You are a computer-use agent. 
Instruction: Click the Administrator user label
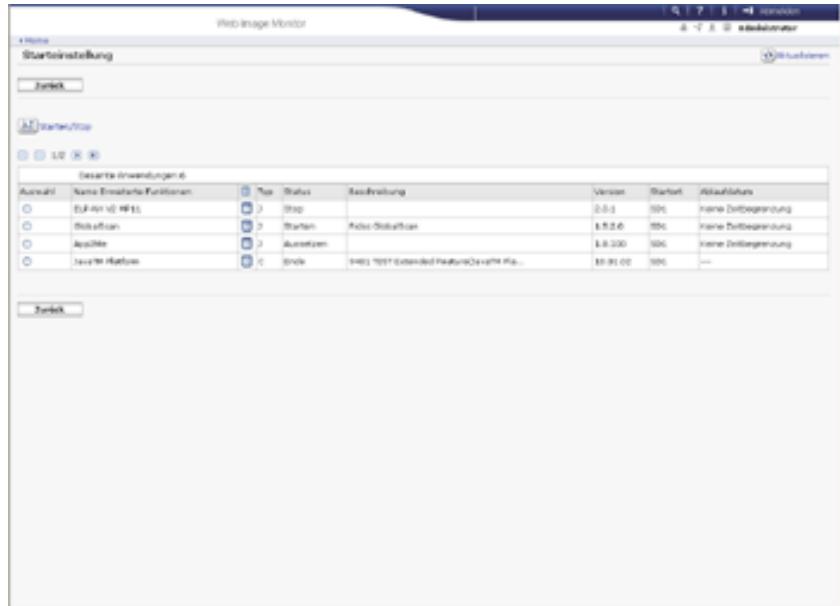(767, 28)
